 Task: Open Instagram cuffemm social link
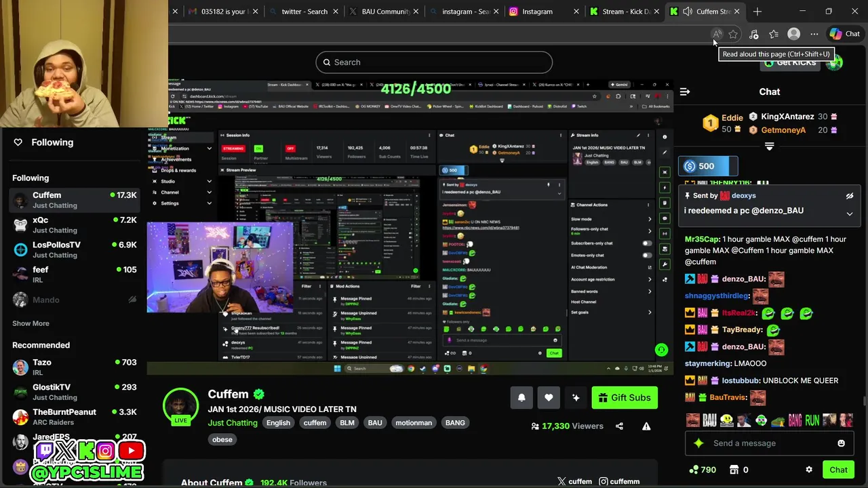pyautogui.click(x=619, y=481)
